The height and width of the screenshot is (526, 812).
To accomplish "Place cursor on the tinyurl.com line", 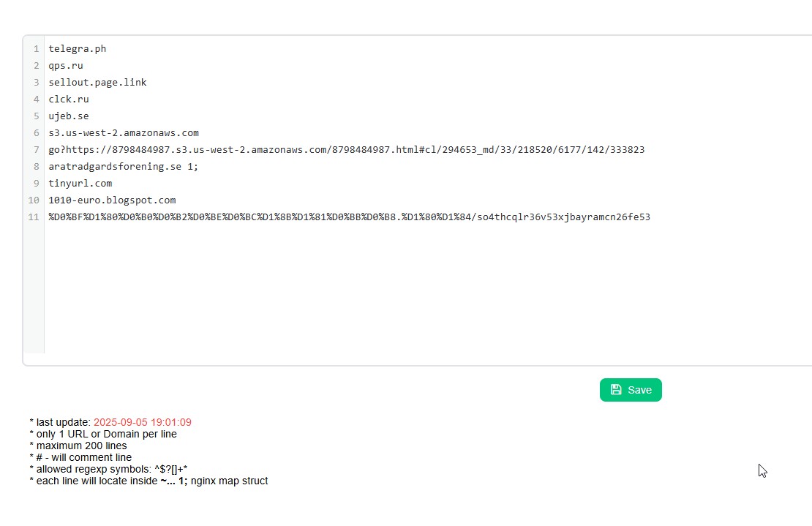I will [x=80, y=184].
